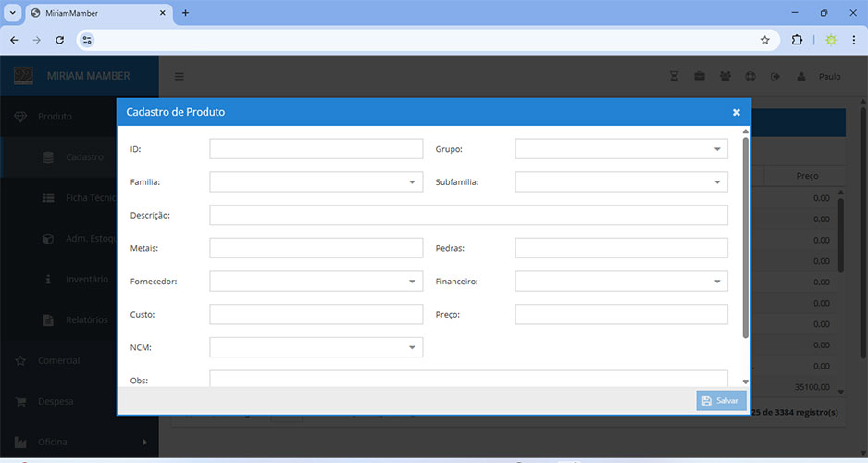The width and height of the screenshot is (868, 463).
Task: Click the chart Oficina icon
Action: (x=20, y=442)
